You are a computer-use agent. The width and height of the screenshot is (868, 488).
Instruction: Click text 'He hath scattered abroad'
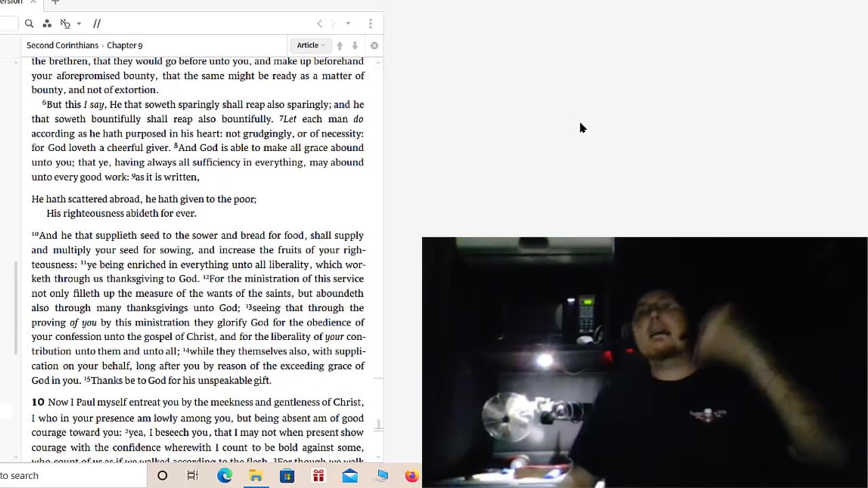pyautogui.click(x=87, y=199)
